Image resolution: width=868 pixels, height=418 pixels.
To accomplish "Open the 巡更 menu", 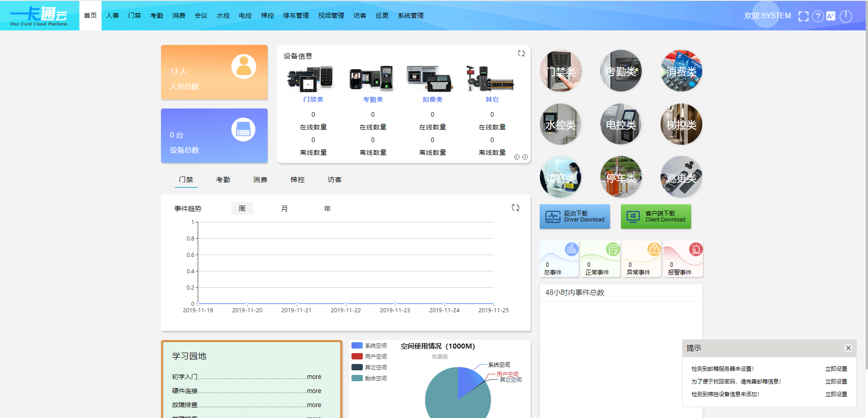I will [x=382, y=15].
